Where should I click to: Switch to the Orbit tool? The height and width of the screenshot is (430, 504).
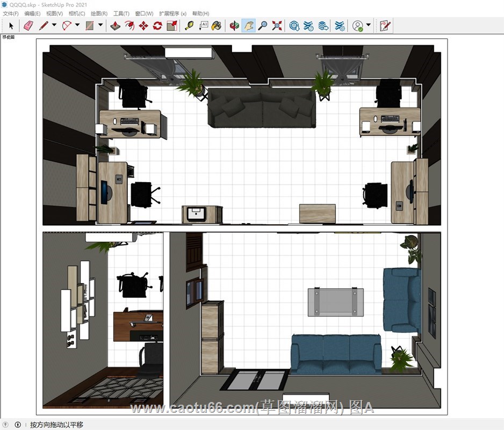click(x=234, y=25)
